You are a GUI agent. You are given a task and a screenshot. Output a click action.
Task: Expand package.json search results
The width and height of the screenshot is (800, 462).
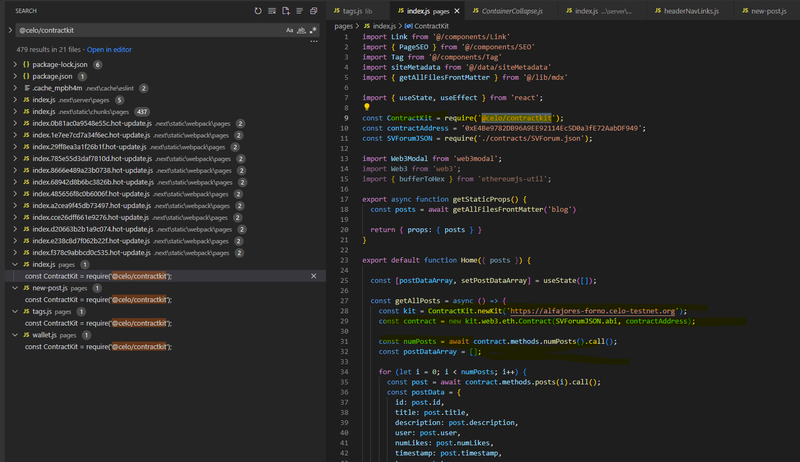[15, 76]
